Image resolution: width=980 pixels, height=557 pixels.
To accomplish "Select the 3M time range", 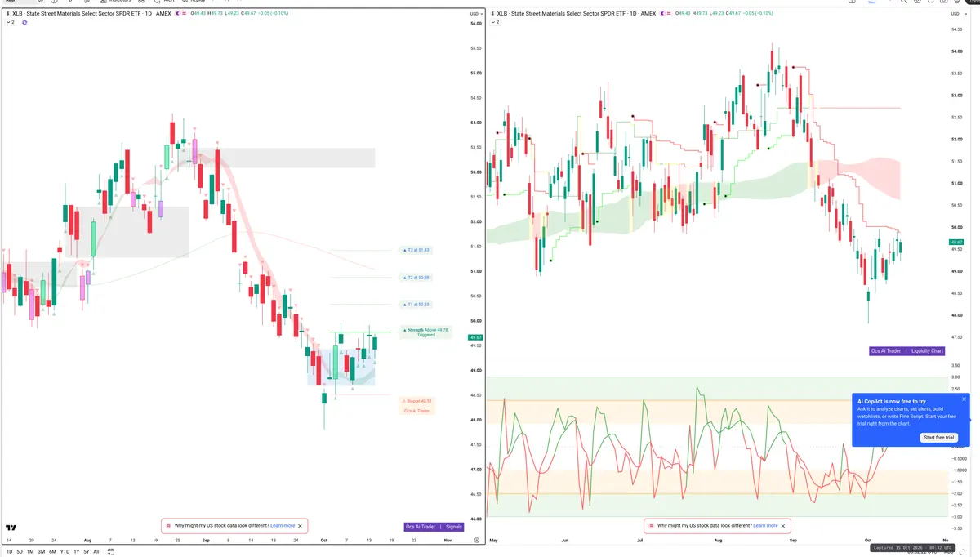I will click(x=42, y=552).
